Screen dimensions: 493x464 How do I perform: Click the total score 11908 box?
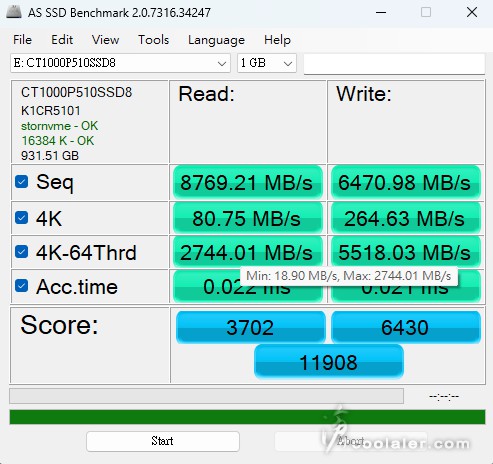click(329, 362)
